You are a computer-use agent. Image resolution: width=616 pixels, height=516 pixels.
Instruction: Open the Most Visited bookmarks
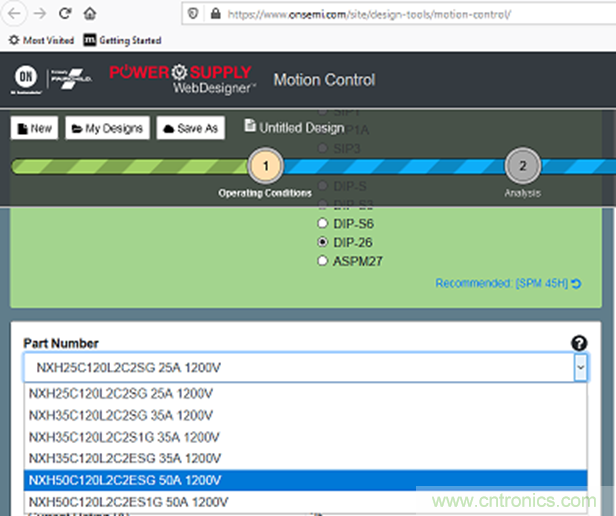[x=41, y=40]
